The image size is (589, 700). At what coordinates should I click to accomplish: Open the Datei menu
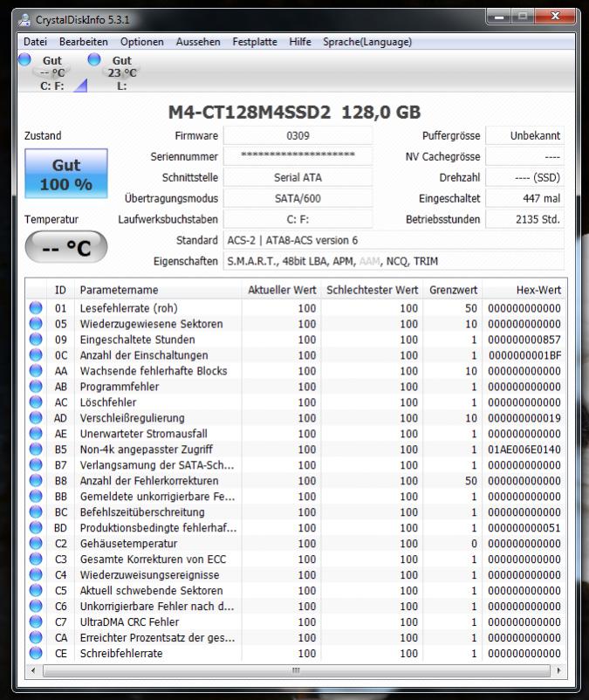pyautogui.click(x=35, y=42)
